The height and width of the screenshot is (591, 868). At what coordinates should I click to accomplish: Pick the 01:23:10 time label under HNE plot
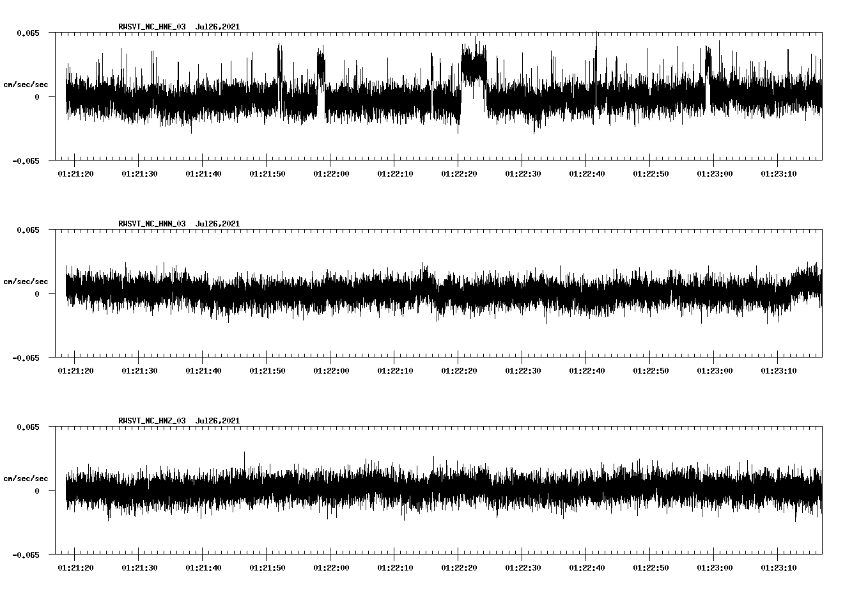click(x=779, y=174)
